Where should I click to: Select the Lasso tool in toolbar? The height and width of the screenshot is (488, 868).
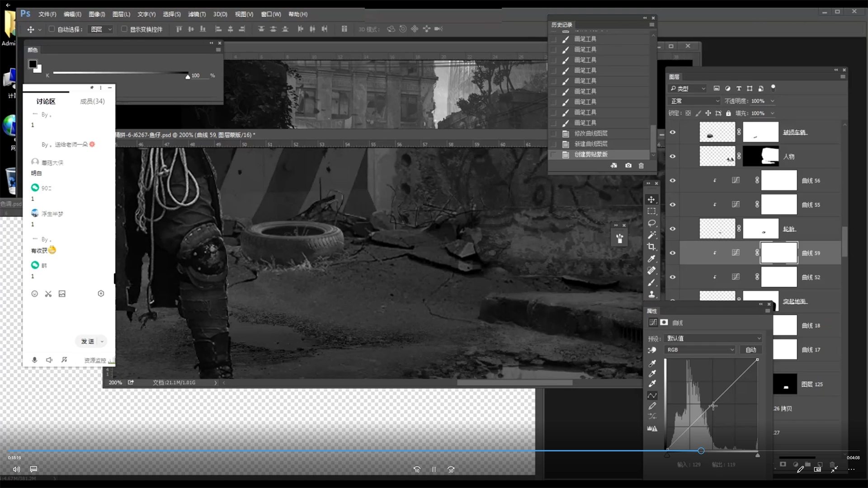[x=651, y=223]
